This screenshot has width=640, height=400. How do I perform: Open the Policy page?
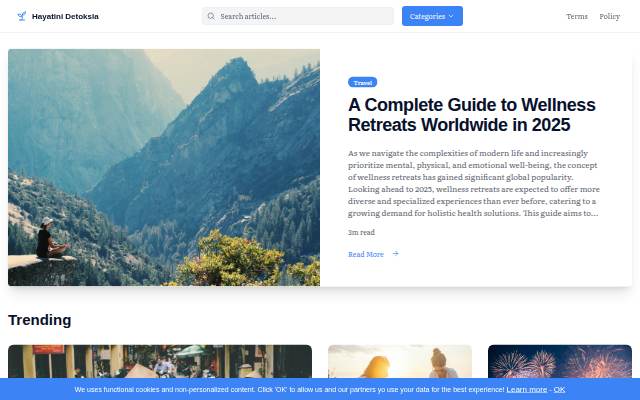coord(609,16)
